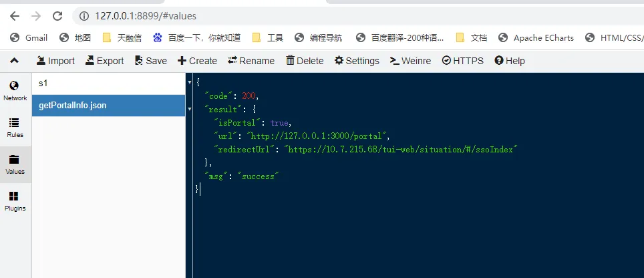Screen dimensions: 644x278
Task: Open the Network panel in sidebar
Action: click(15, 90)
